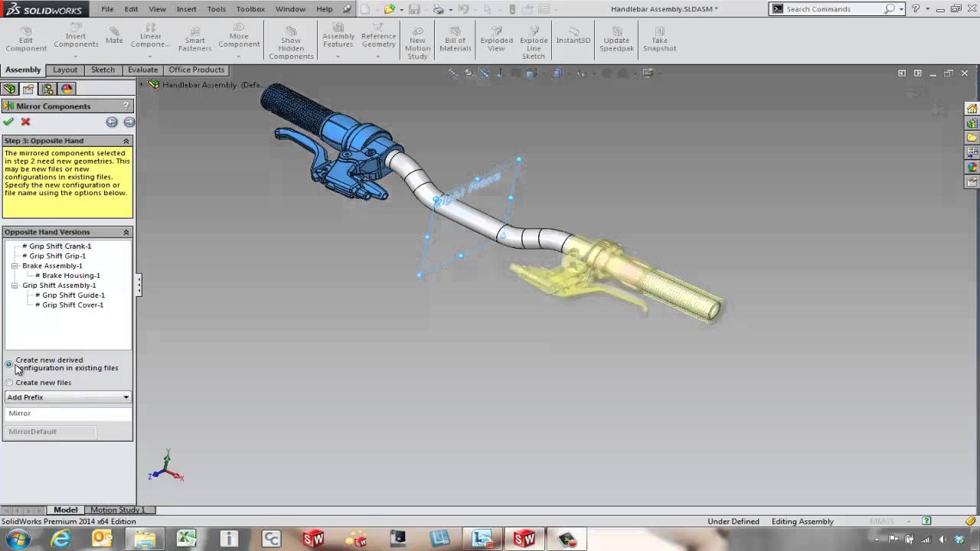The image size is (980, 551).
Task: Switch to the Office Products tab
Action: pyautogui.click(x=197, y=70)
